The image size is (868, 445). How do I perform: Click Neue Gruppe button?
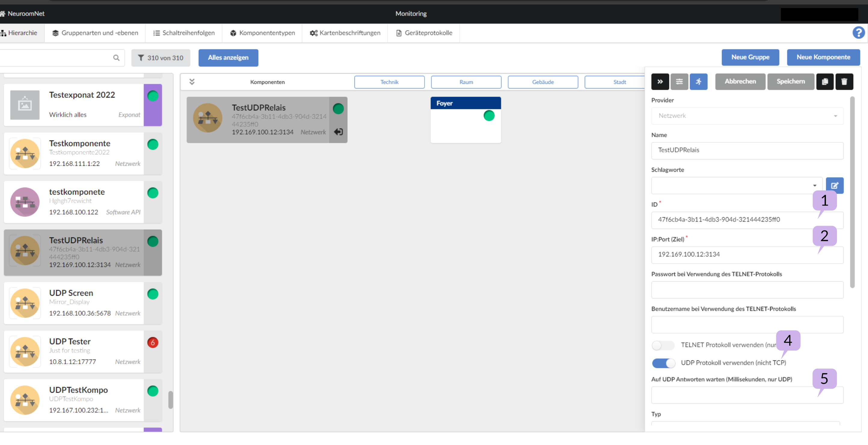(x=750, y=57)
